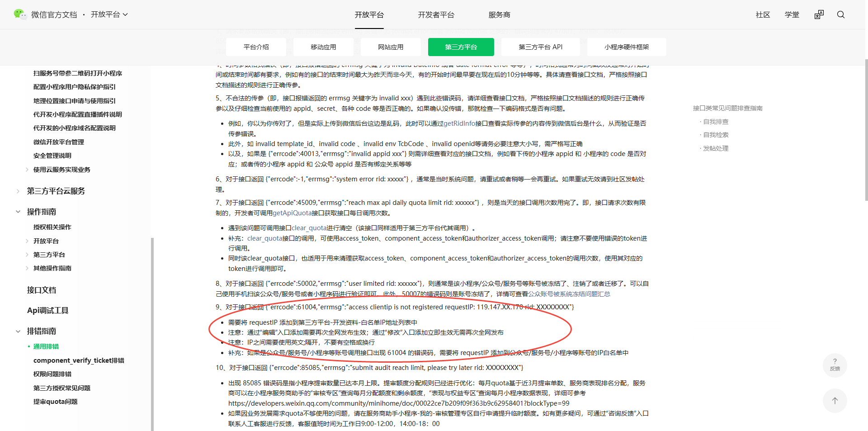This screenshot has width=868, height=431.
Task: Open 授权相关操作 in sidebar
Action: click(52, 227)
